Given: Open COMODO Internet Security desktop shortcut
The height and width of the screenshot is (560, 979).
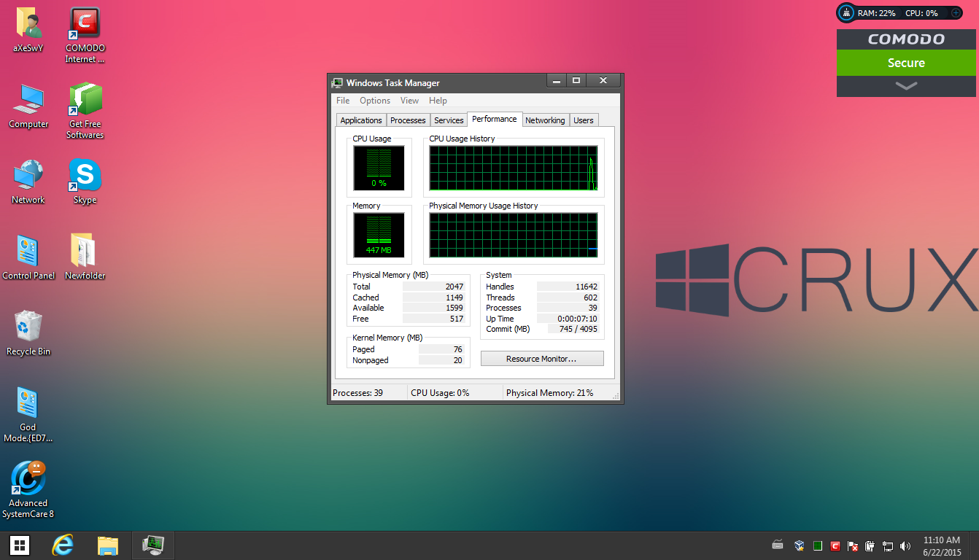Looking at the screenshot, I should [85, 34].
